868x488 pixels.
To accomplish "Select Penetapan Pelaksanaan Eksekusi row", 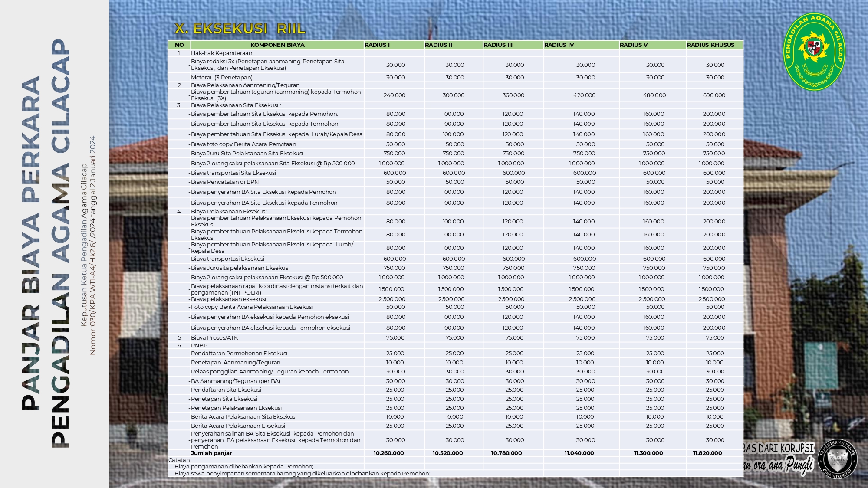I will click(455, 408).
